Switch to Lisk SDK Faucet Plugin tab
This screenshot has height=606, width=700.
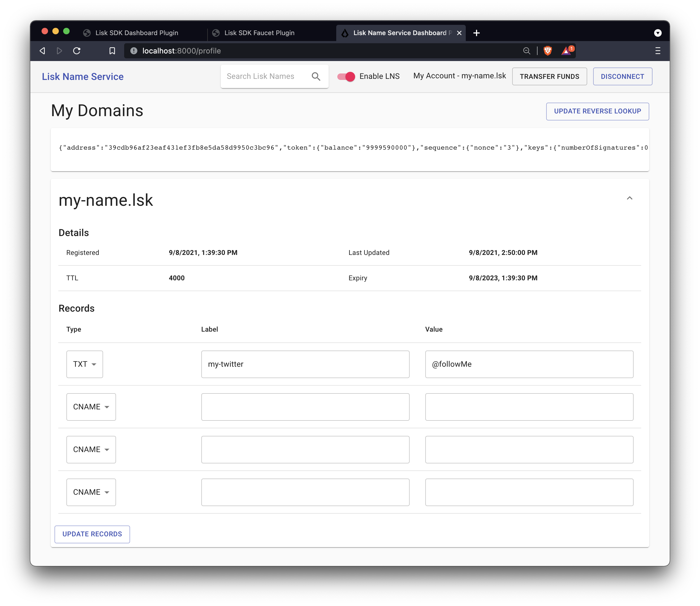259,33
